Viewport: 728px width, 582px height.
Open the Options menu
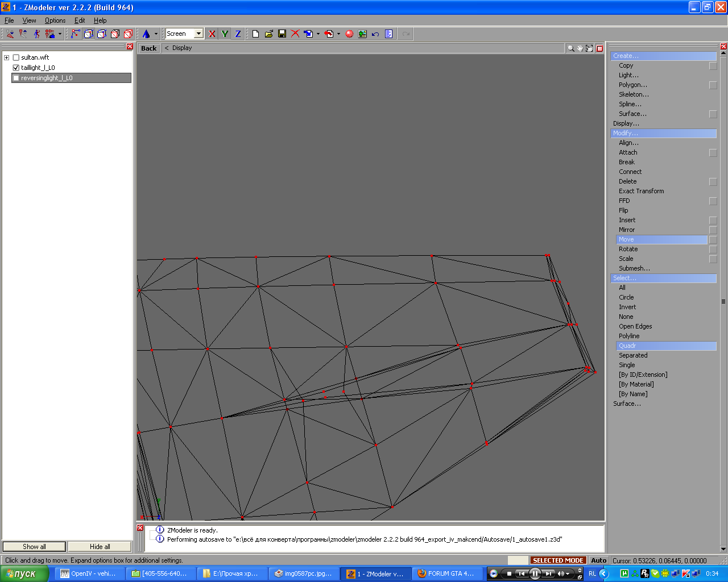[55, 20]
